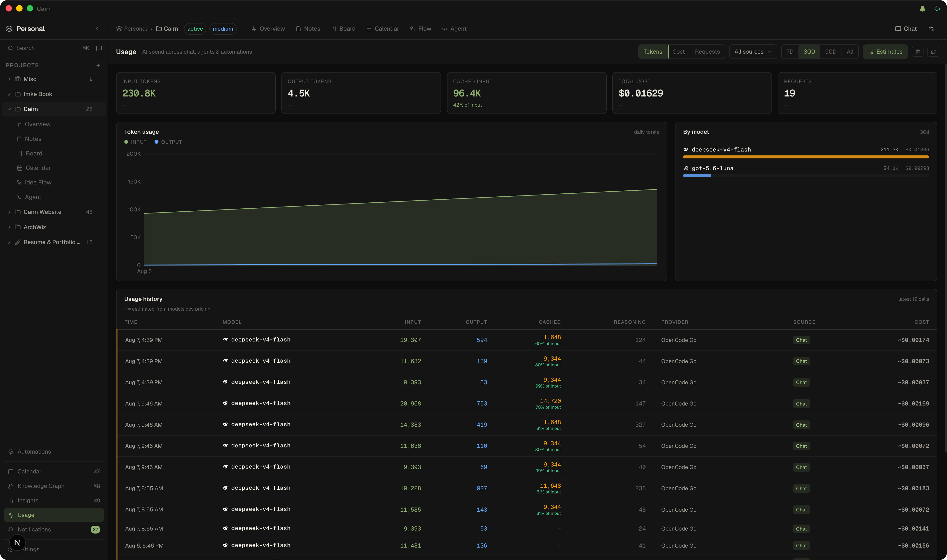Collapse the Cairn project tree
947x560 pixels.
coord(9,109)
